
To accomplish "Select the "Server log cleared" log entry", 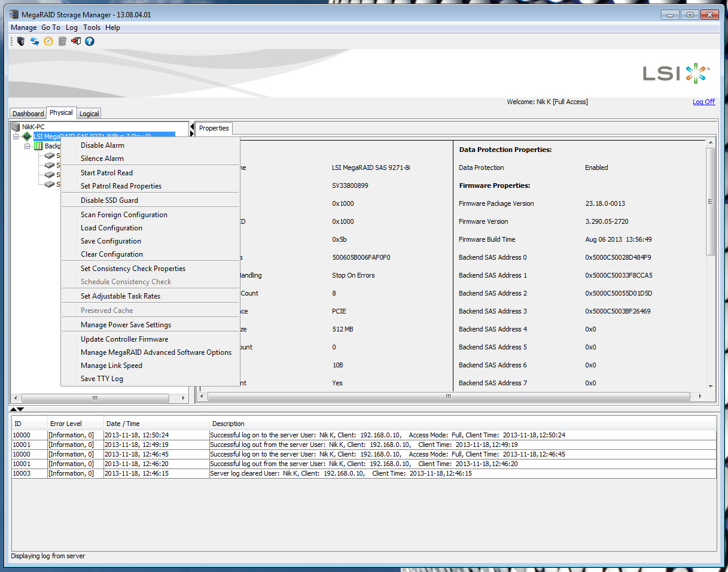I will tap(364, 473).
